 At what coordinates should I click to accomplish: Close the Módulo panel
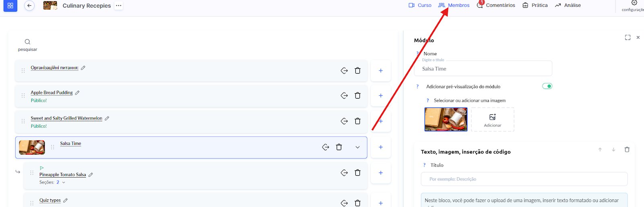tap(638, 37)
